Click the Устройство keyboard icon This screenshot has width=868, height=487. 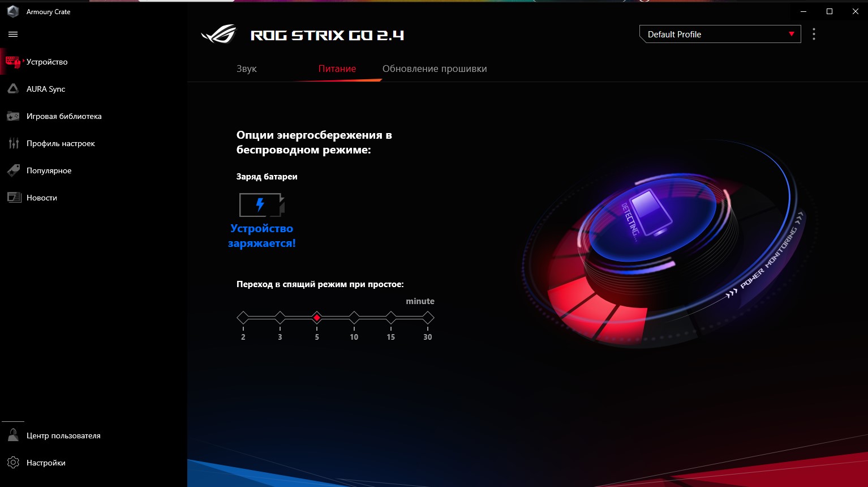pos(13,62)
